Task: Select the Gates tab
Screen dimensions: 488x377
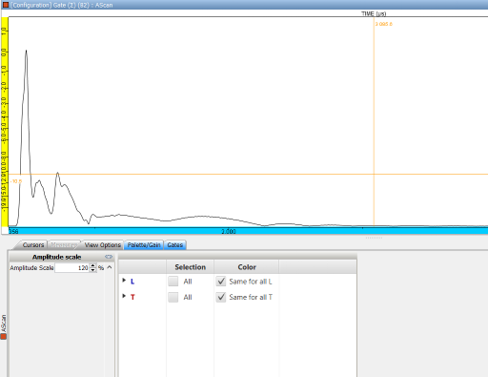Action: tap(175, 245)
